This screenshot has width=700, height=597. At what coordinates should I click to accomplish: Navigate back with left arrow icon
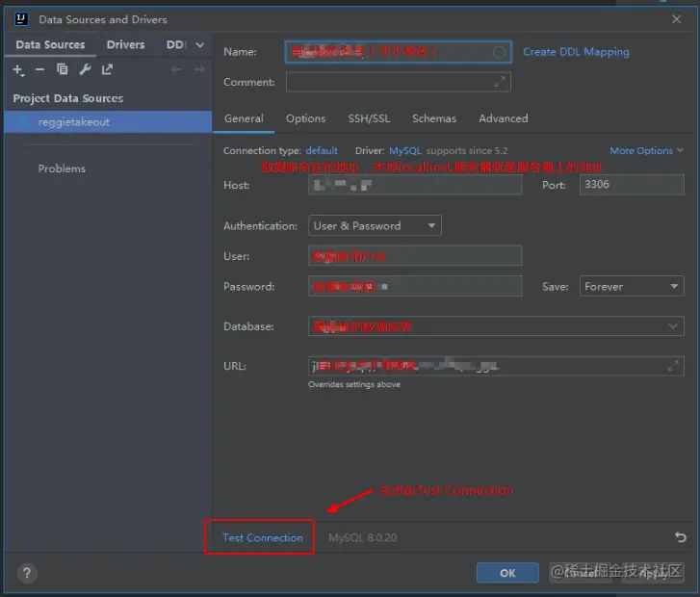176,69
